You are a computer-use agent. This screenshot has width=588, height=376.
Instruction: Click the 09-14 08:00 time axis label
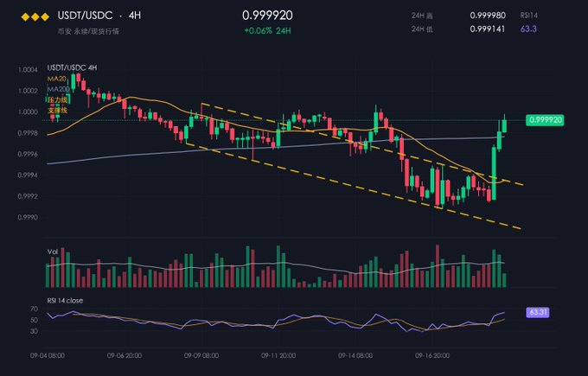coord(355,355)
